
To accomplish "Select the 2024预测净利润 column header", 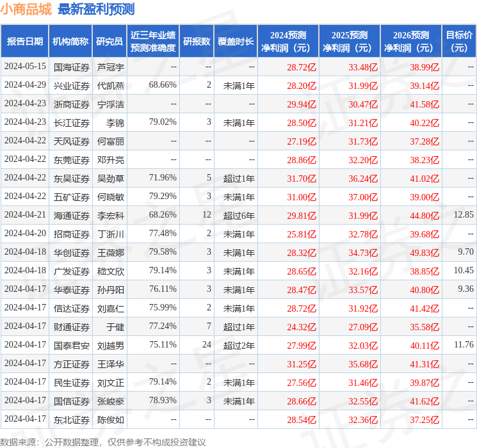I will point(288,42).
